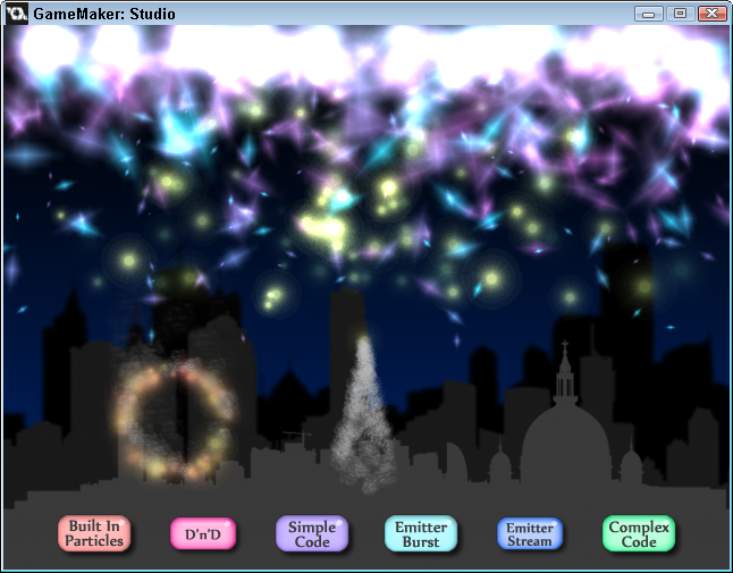Select the pink D'n'D button
Screen dimensions: 733x573
click(x=203, y=534)
